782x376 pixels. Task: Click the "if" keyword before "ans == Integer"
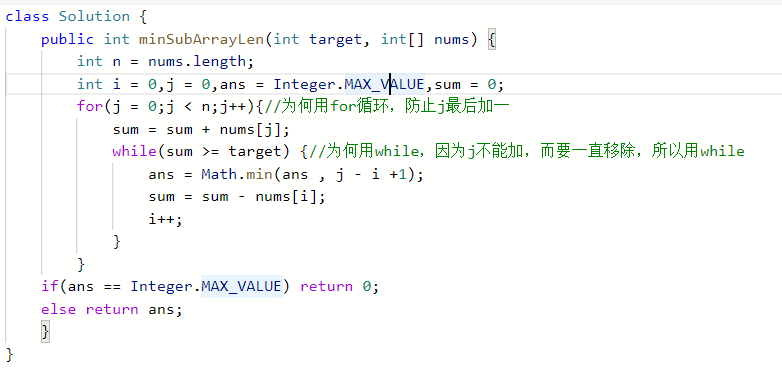pos(50,286)
